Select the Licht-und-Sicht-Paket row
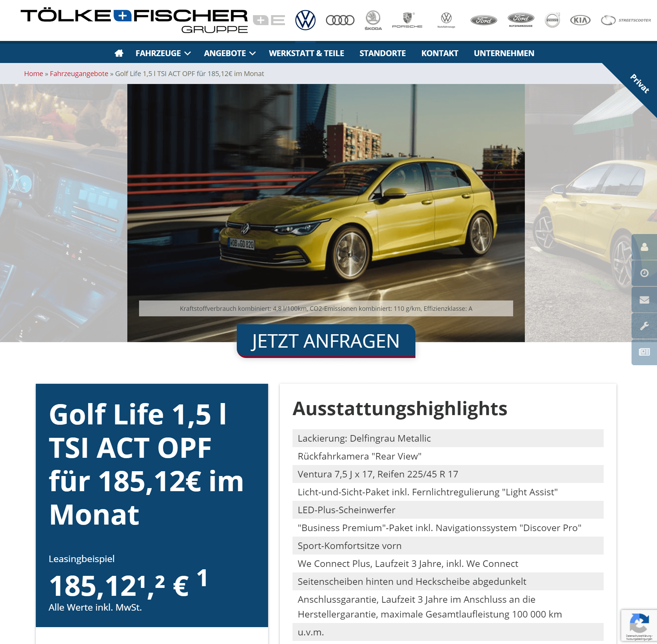This screenshot has width=657, height=644. click(448, 492)
